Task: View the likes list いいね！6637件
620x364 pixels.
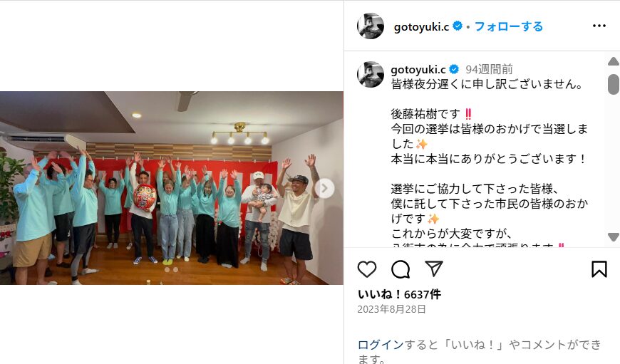Action: [399, 294]
